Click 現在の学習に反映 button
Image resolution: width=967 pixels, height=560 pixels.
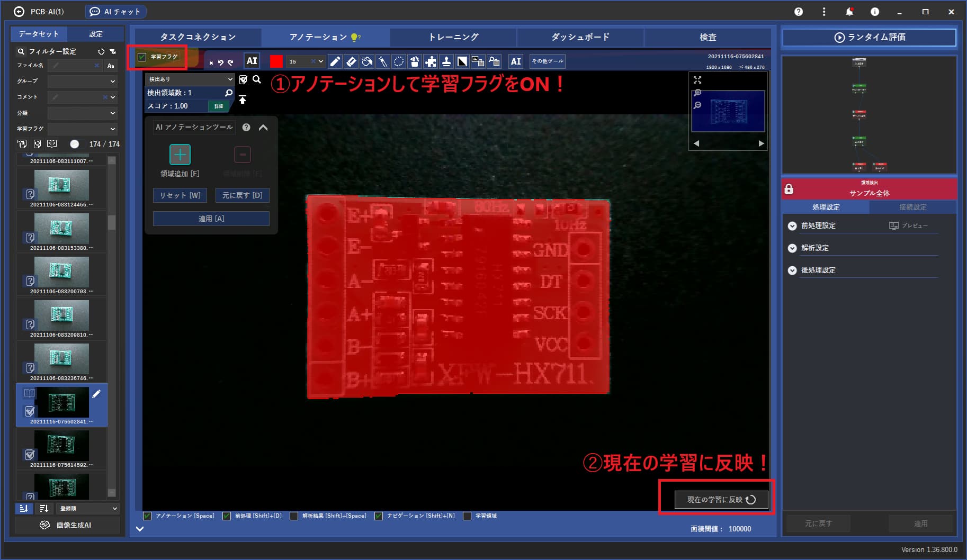tap(721, 500)
